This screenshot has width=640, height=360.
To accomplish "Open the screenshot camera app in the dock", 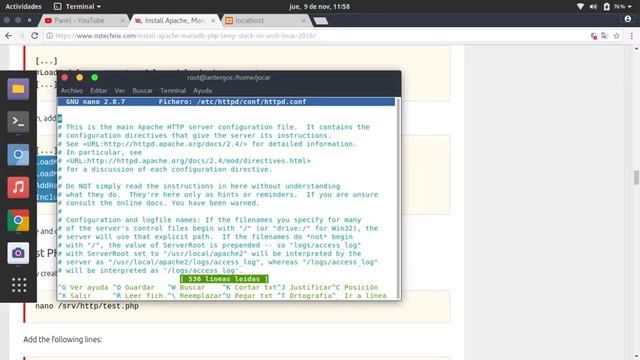I will 18,253.
